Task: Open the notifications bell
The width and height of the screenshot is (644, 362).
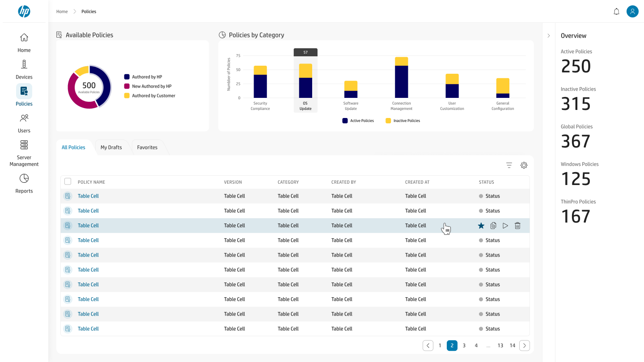Action: 616,12
